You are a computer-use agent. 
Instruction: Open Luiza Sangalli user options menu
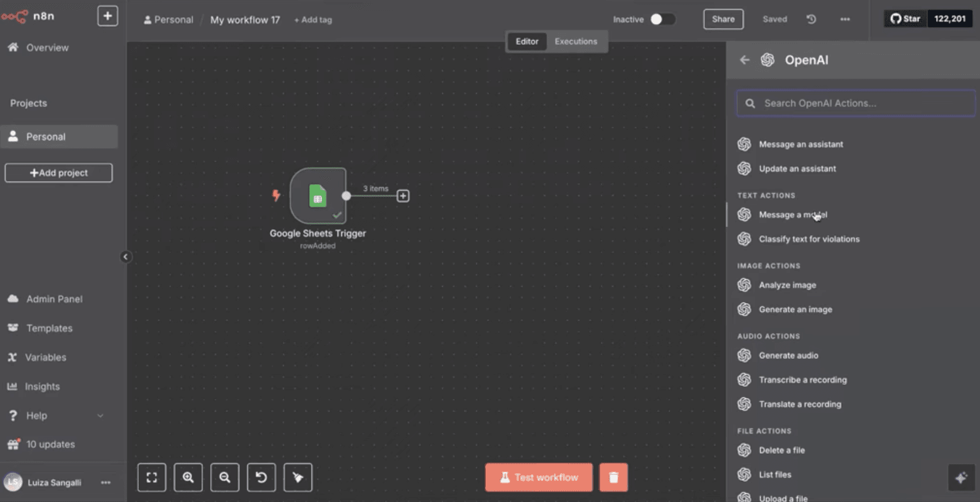(106, 482)
